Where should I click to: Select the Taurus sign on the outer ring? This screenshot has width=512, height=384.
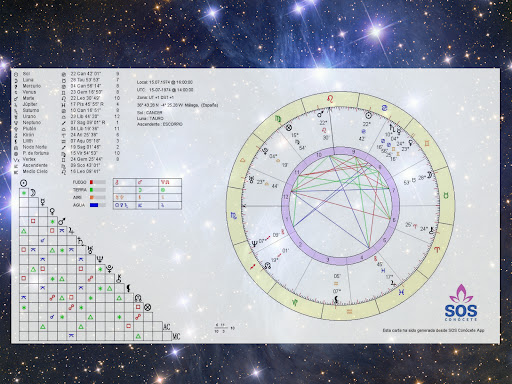tap(446, 196)
